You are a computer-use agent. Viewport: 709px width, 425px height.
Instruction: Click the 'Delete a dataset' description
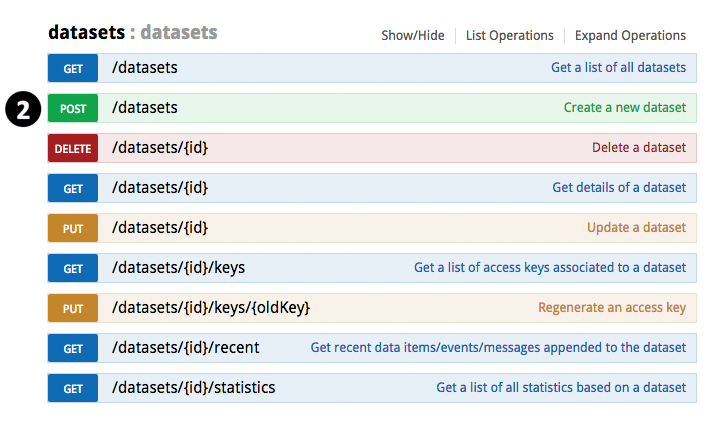click(638, 148)
